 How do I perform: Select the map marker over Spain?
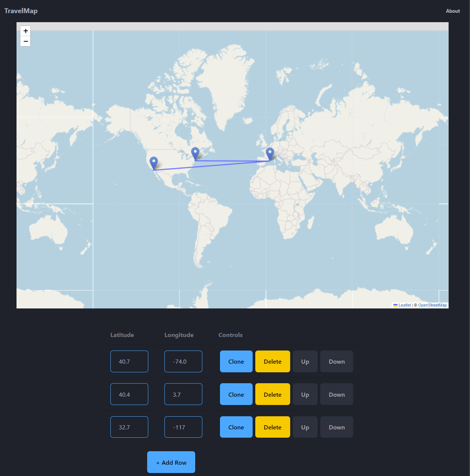pos(270,152)
